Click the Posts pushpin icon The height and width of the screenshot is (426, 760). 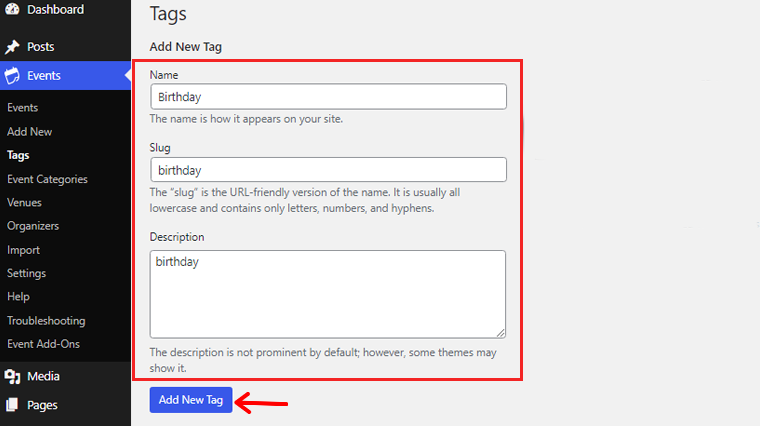pos(12,47)
